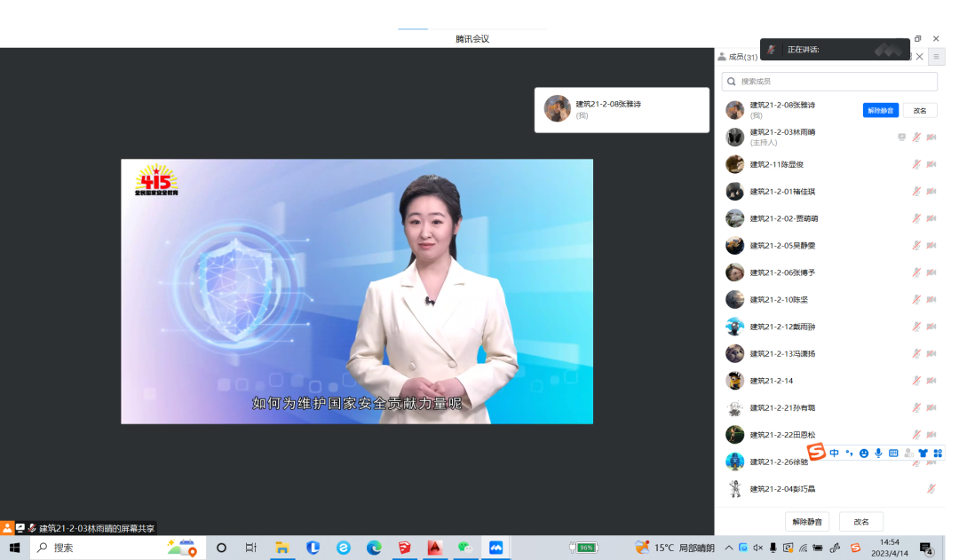Viewport: 959px width, 560px height.
Task: Expand system tray hidden icons chevron
Action: 729,548
